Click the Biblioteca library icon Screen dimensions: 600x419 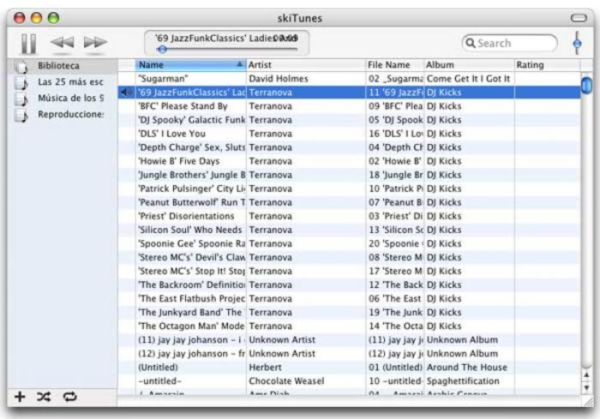pos(21,67)
